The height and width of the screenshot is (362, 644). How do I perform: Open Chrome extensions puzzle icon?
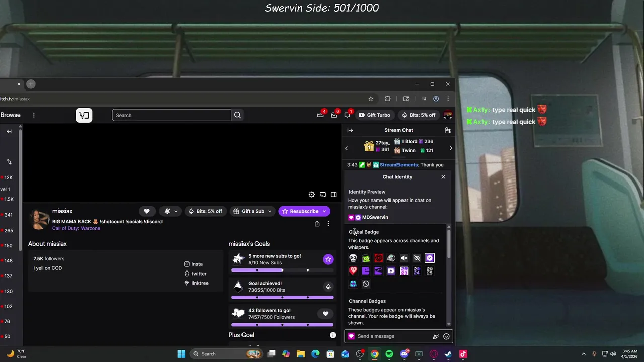coord(388,99)
